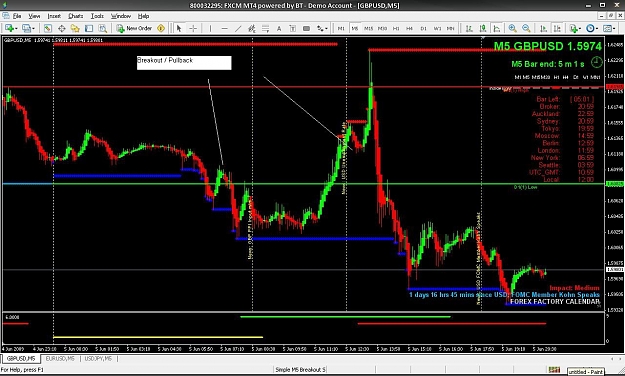
Task: Expand the Profiles dropdown arrow
Action: coord(33,28)
